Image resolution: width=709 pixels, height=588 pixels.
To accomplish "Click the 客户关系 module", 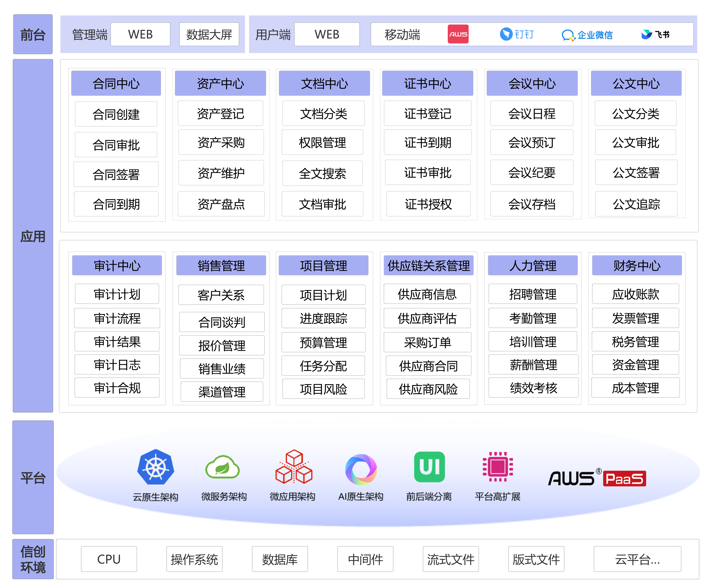I will [x=221, y=295].
